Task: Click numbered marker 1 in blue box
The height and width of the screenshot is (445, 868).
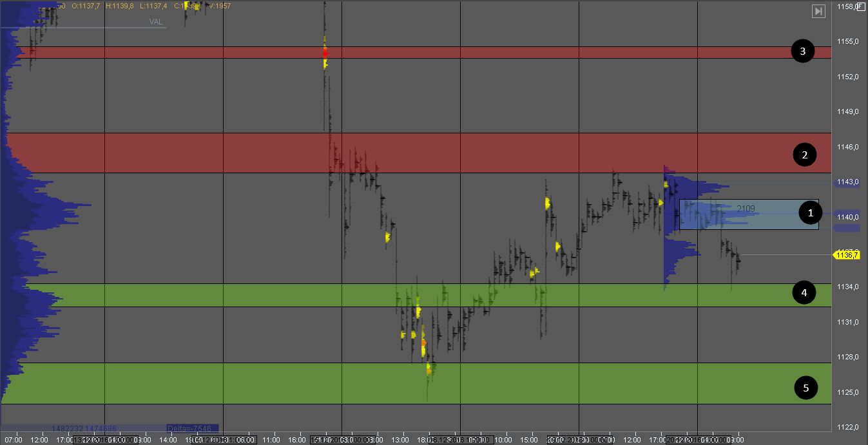Action: (810, 213)
